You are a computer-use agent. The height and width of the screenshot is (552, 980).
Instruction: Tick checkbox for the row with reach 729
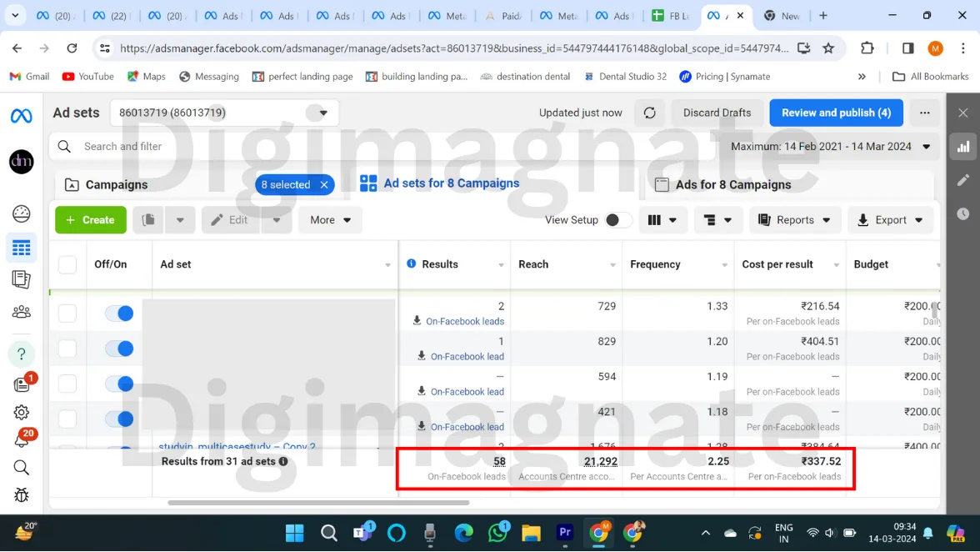(x=67, y=314)
